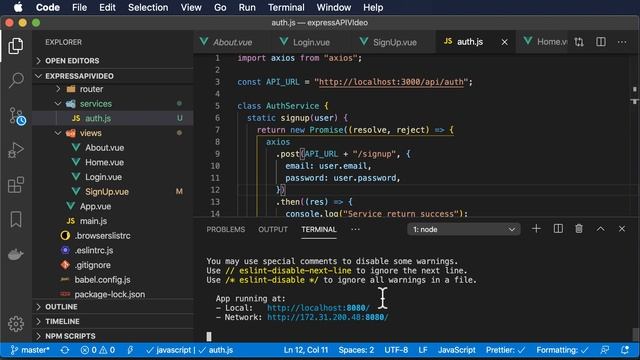Change encoding via 'UTF-8' in status bar
The height and width of the screenshot is (360, 640).
tap(396, 350)
